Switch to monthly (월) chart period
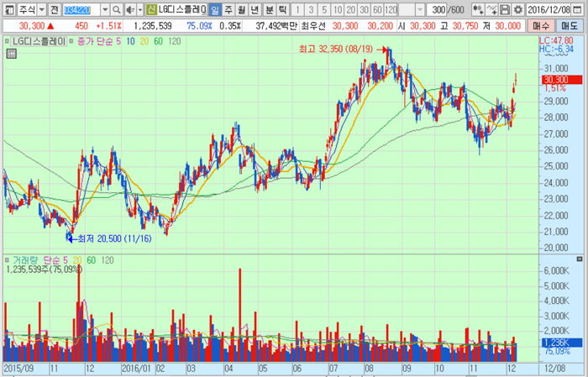The height and width of the screenshot is (377, 588). pos(242,8)
